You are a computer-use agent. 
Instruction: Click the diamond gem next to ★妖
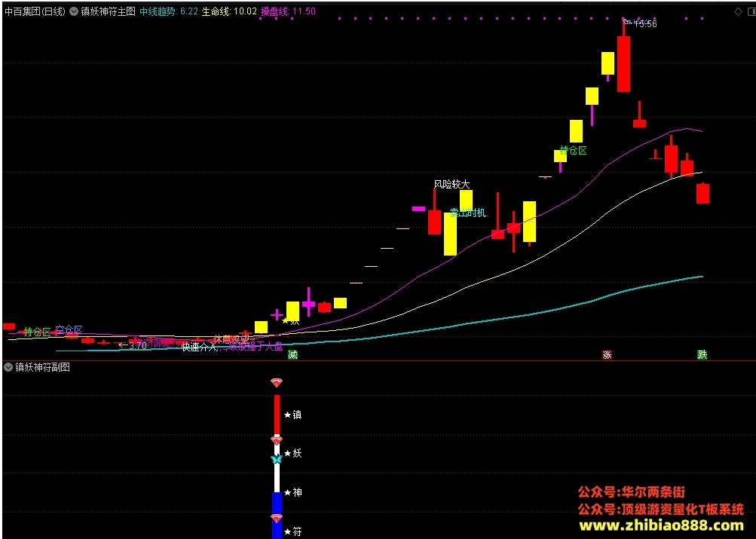point(277,440)
